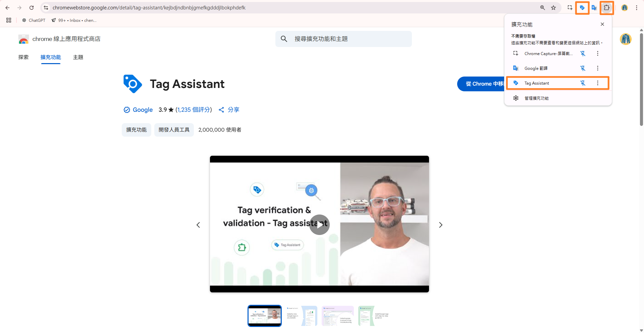Reload the current page
Screen dimensions: 644x333
click(x=32, y=8)
